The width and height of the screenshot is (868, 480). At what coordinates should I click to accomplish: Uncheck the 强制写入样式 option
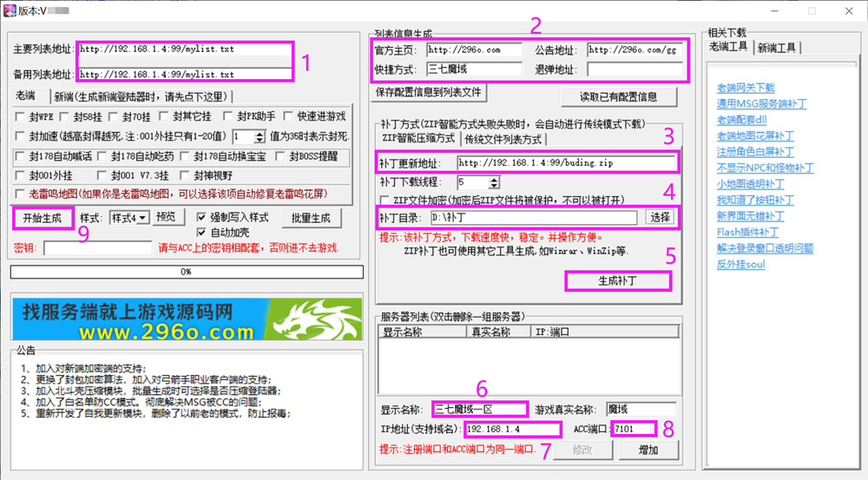[x=202, y=217]
